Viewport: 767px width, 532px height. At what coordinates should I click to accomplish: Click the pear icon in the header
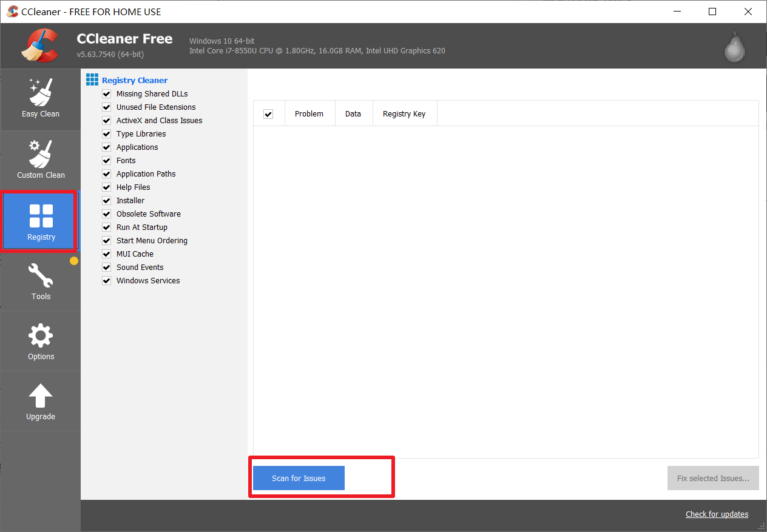coord(734,46)
